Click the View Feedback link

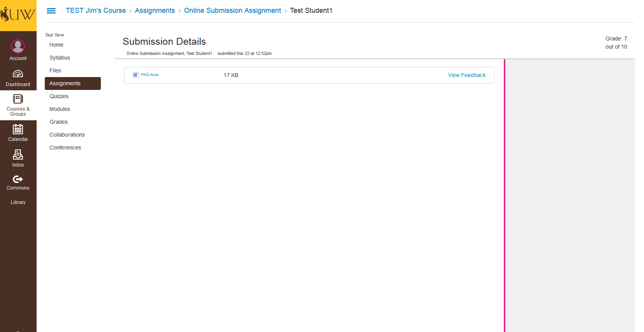467,75
